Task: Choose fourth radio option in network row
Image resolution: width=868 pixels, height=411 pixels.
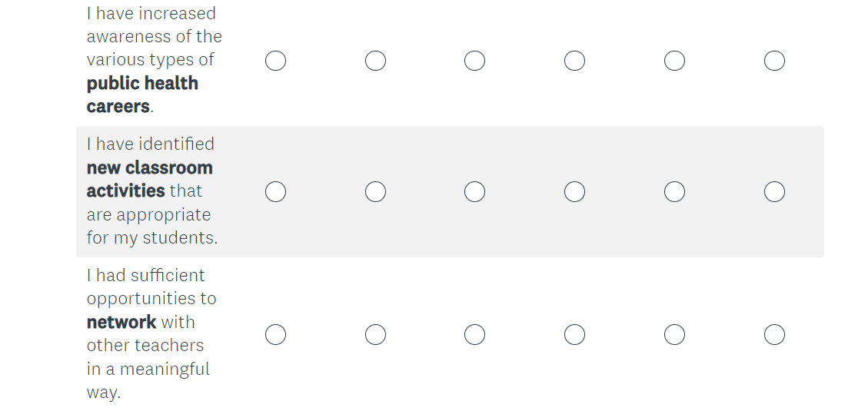Action: coord(574,334)
